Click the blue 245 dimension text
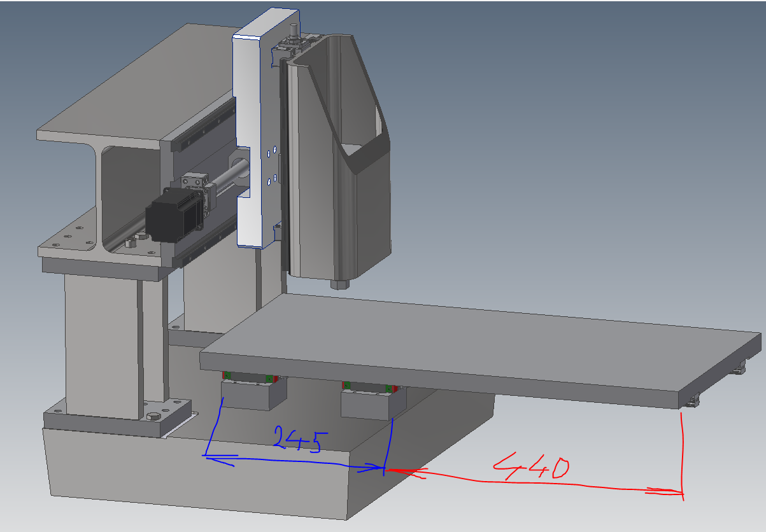The width and height of the screenshot is (766, 532). tap(301, 439)
